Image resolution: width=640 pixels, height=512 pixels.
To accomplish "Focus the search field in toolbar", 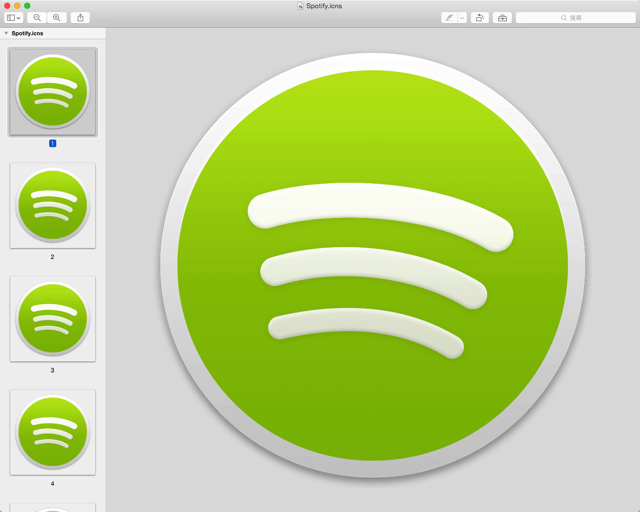I will click(576, 18).
